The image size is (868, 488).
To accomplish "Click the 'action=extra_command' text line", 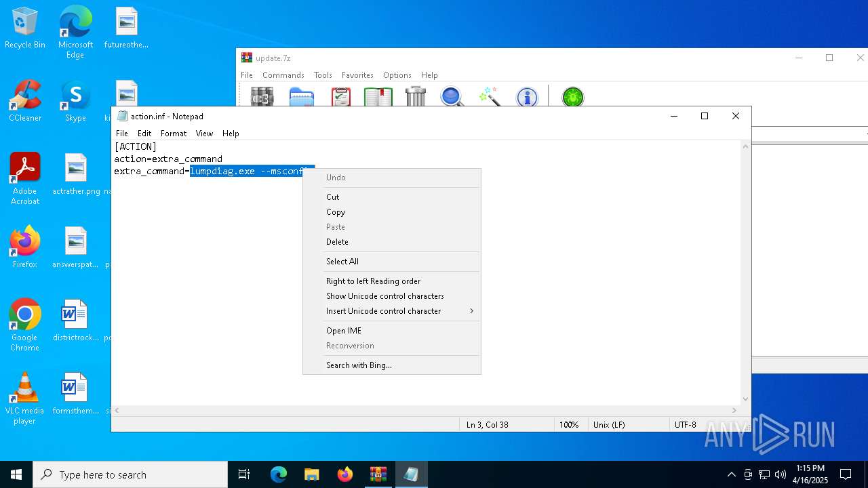I will [x=168, y=159].
